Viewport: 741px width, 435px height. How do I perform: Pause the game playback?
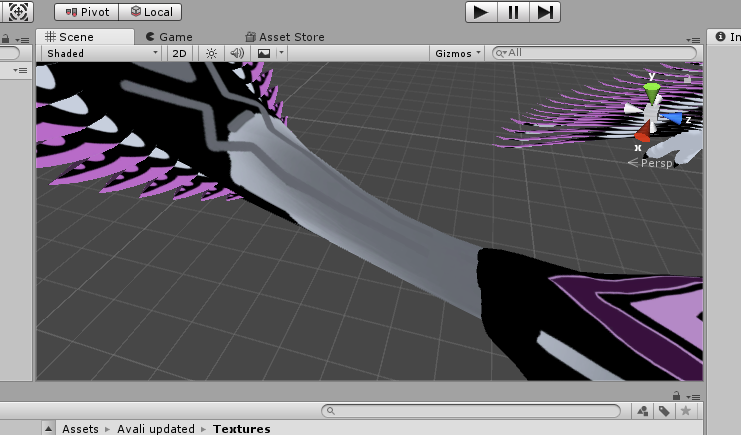513,12
